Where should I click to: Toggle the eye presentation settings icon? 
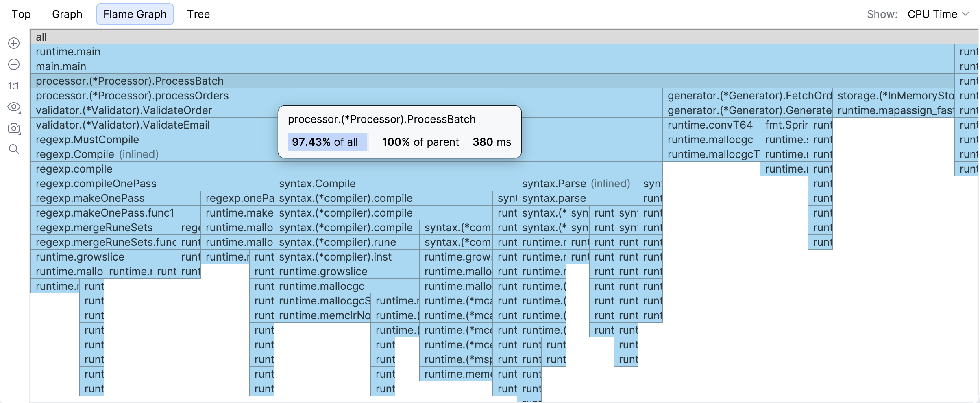tap(14, 107)
